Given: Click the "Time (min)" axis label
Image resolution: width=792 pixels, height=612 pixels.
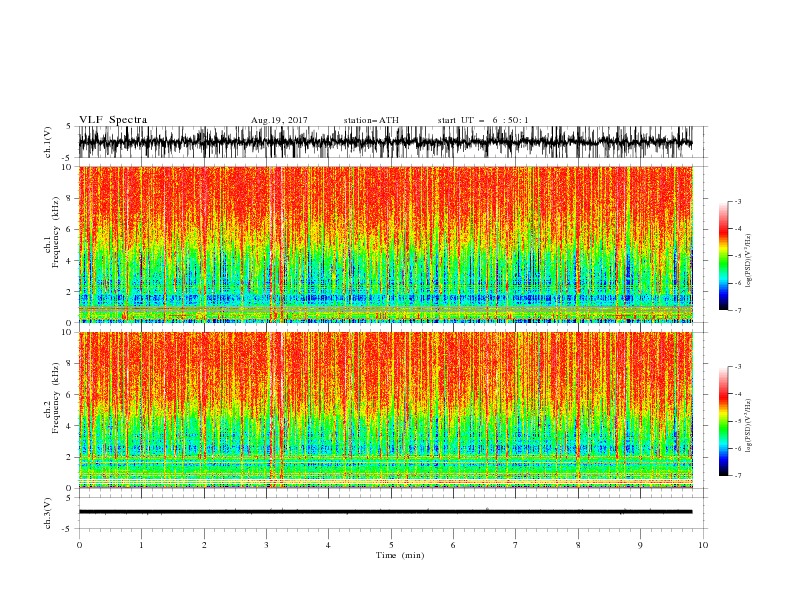Looking at the screenshot, I should [400, 555].
